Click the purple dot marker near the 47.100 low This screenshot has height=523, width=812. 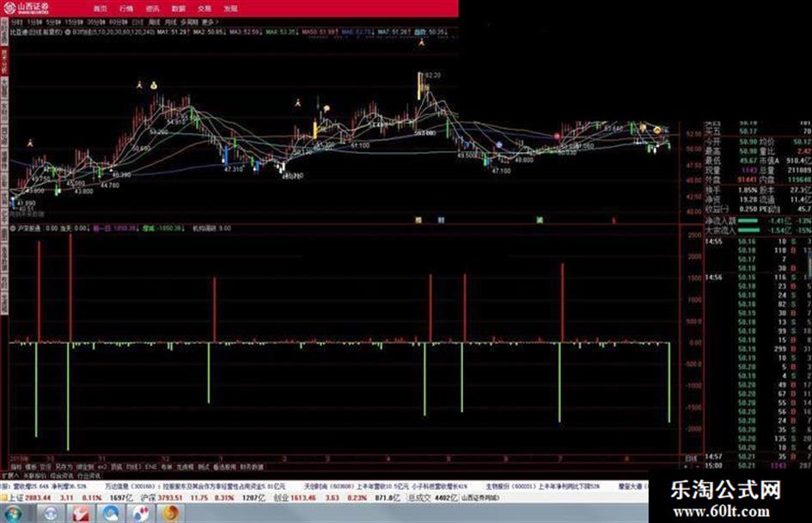(x=498, y=145)
